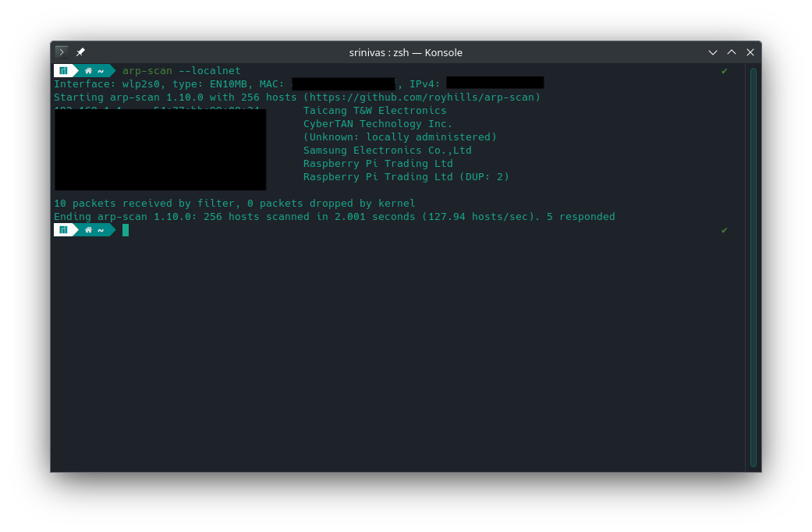Click 'Raspberry Pi Trading Ltd' without DUP text
This screenshot has height=532, width=812.
pyautogui.click(x=378, y=164)
